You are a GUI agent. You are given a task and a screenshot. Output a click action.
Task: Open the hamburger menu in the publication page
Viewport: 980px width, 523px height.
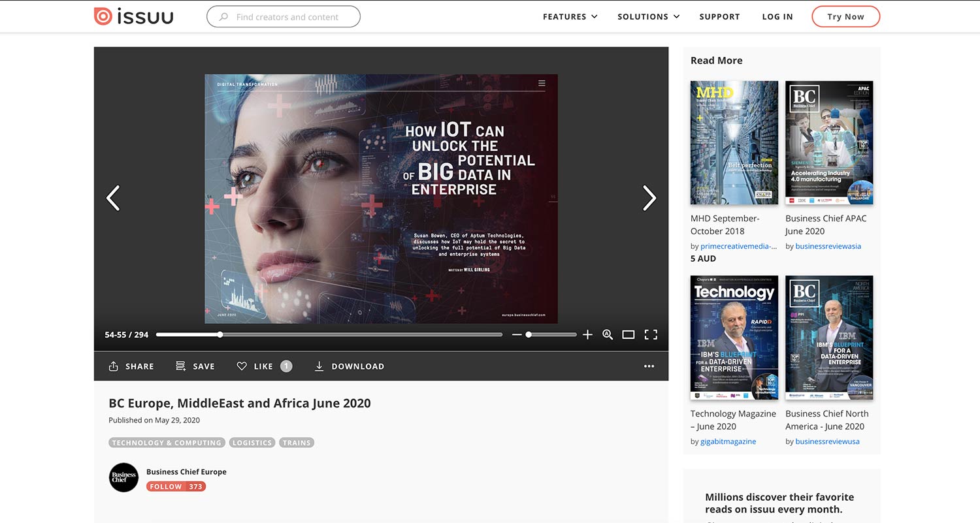542,83
